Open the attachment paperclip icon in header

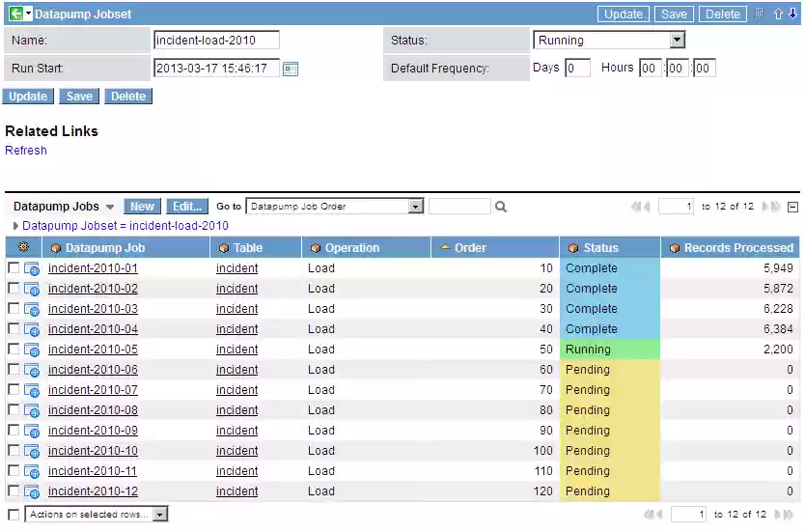760,14
